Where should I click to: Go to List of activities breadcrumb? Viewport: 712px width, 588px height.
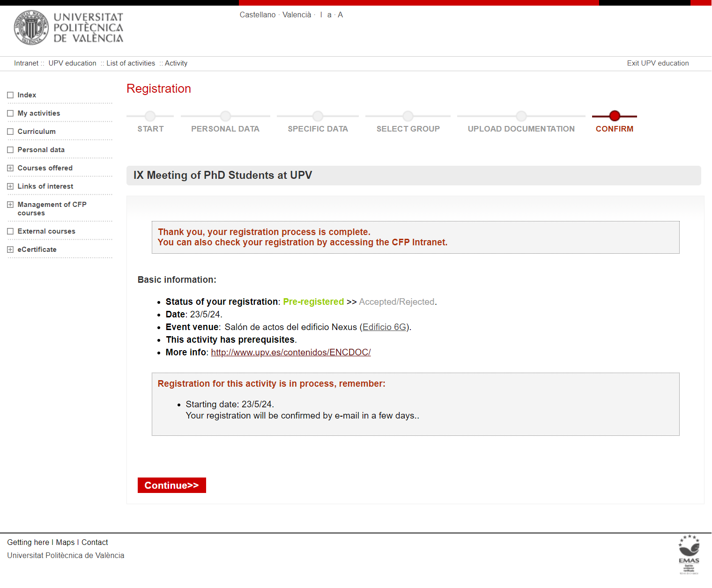click(131, 63)
